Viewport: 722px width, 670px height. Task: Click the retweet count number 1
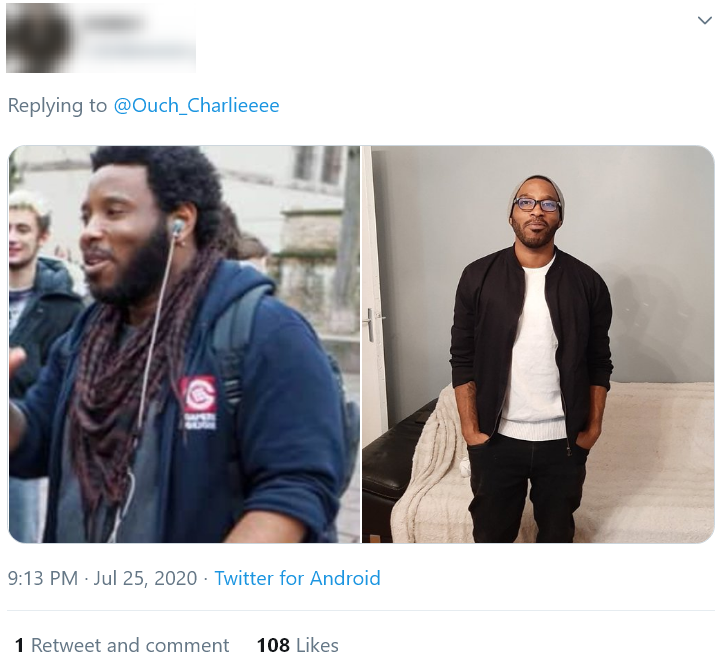coord(19,645)
